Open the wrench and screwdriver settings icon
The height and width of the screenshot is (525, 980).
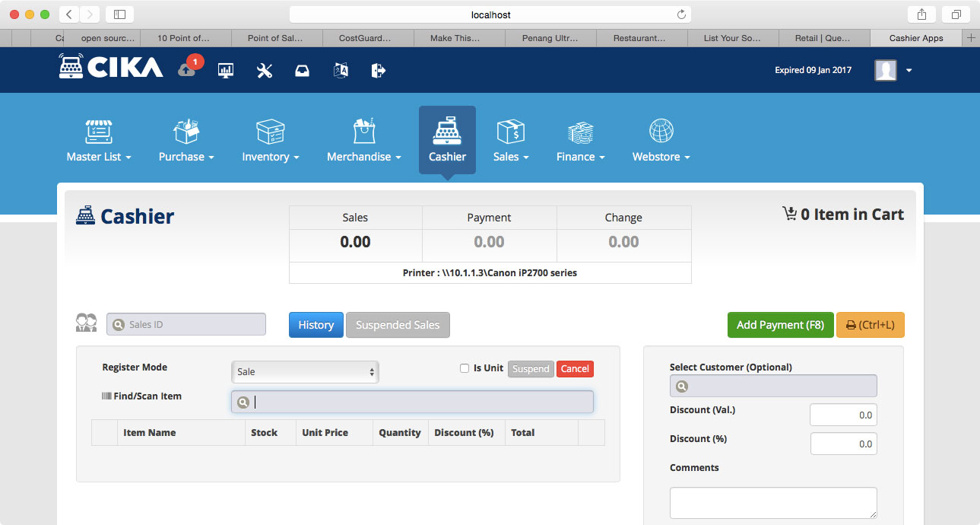pos(265,71)
